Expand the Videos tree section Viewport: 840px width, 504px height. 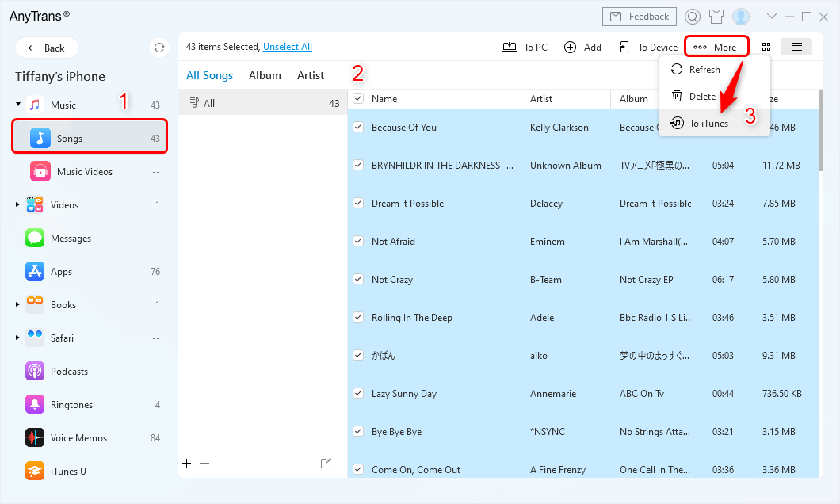click(x=18, y=205)
